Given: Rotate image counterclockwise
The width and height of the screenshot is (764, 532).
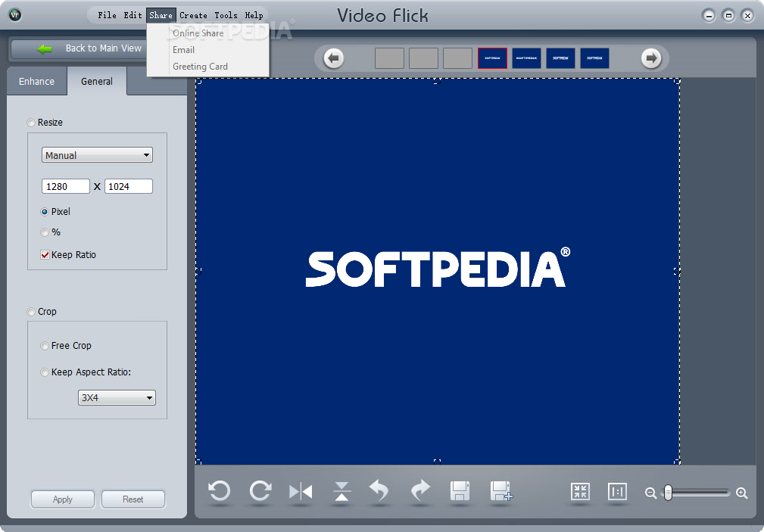Looking at the screenshot, I should coord(219,490).
